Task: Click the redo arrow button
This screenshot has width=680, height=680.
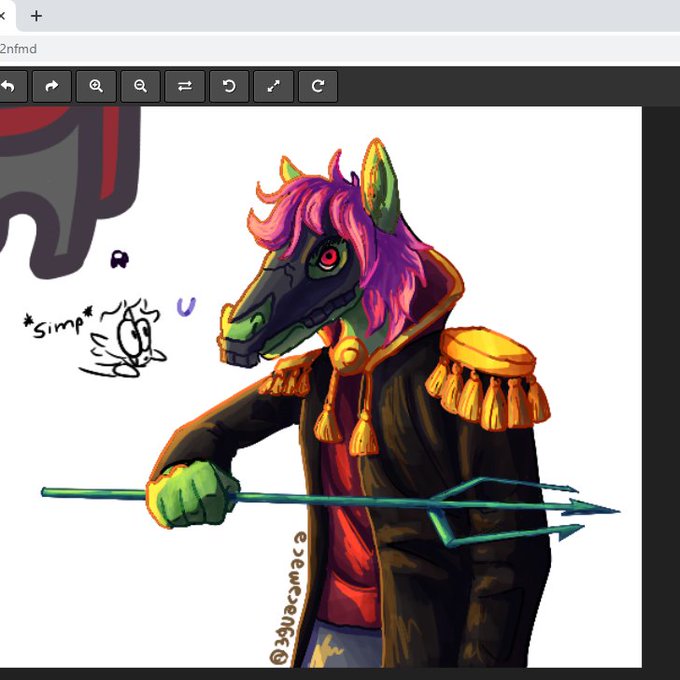Action: pyautogui.click(x=52, y=86)
